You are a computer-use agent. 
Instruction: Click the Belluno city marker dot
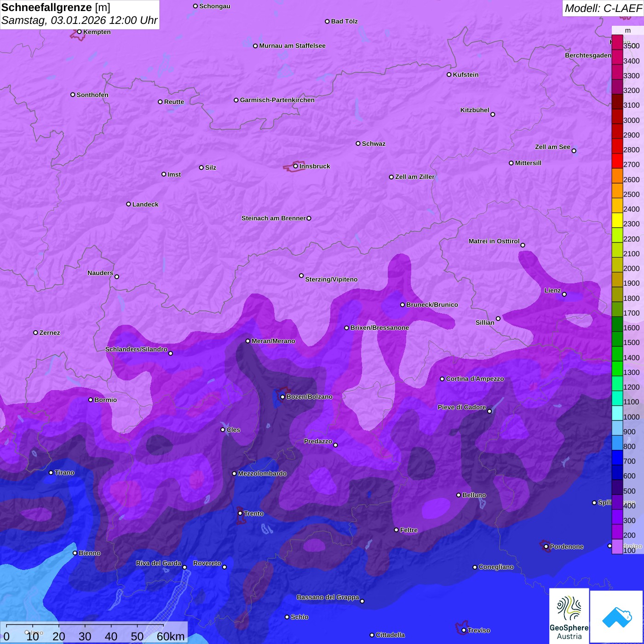click(x=459, y=495)
